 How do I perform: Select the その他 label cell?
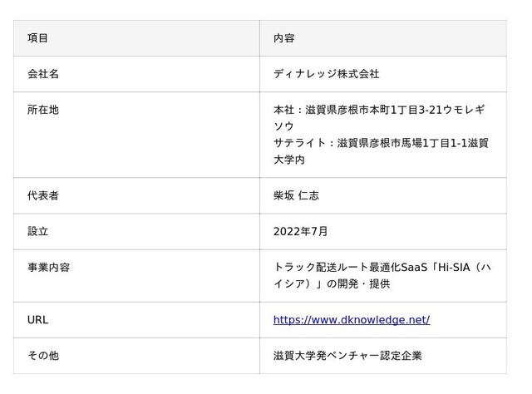pos(136,356)
